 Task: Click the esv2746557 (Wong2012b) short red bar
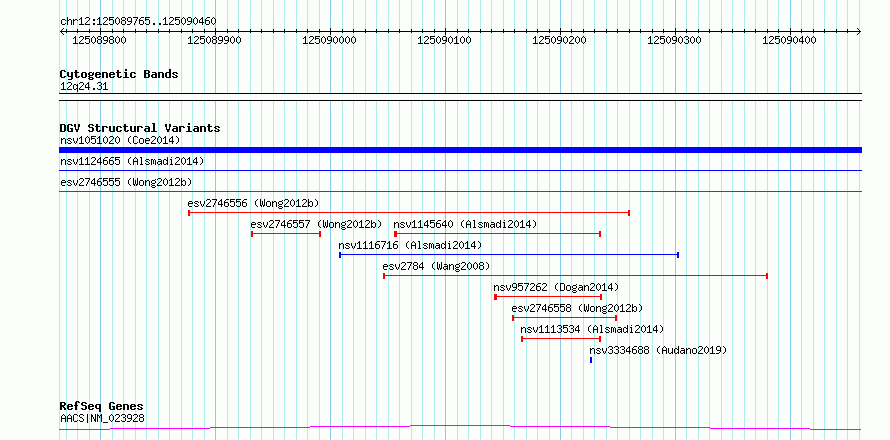(286, 233)
